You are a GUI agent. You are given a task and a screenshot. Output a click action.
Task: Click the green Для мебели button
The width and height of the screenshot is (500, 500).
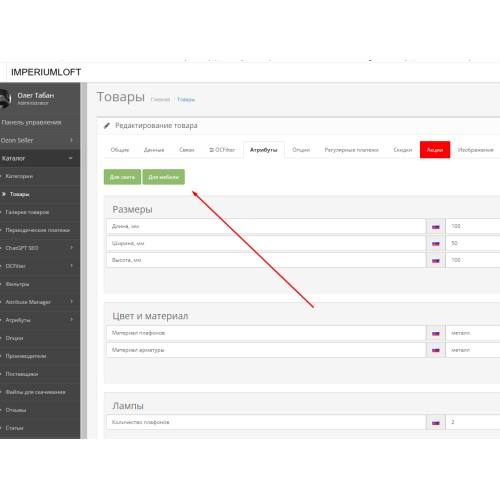tap(163, 177)
